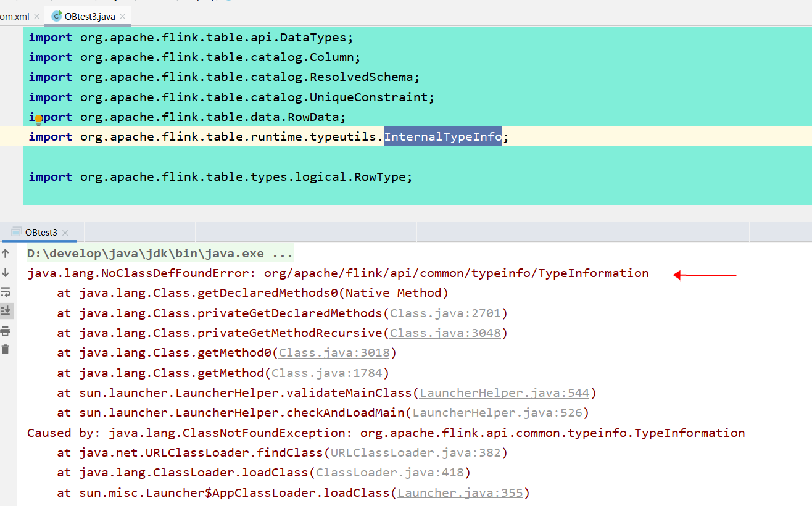812x506 pixels.
Task: Click the yellow intention bulb in the editor
Action: point(38,120)
